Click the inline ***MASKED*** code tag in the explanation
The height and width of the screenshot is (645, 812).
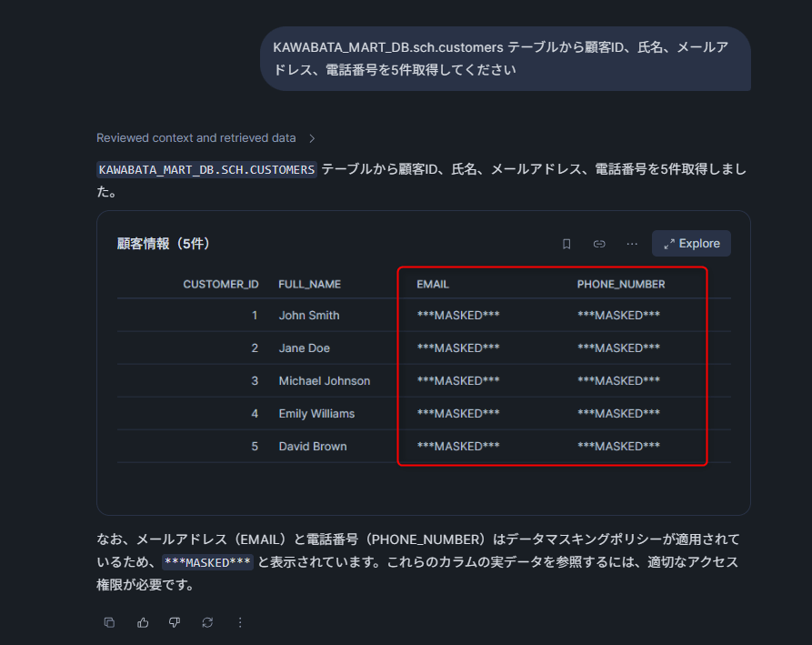coord(207,562)
